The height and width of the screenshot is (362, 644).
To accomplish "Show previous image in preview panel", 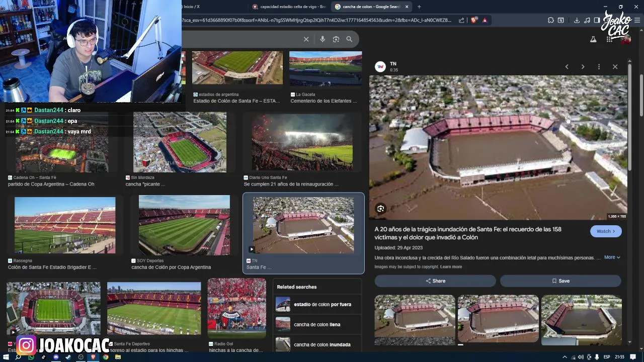I will tap(567, 66).
